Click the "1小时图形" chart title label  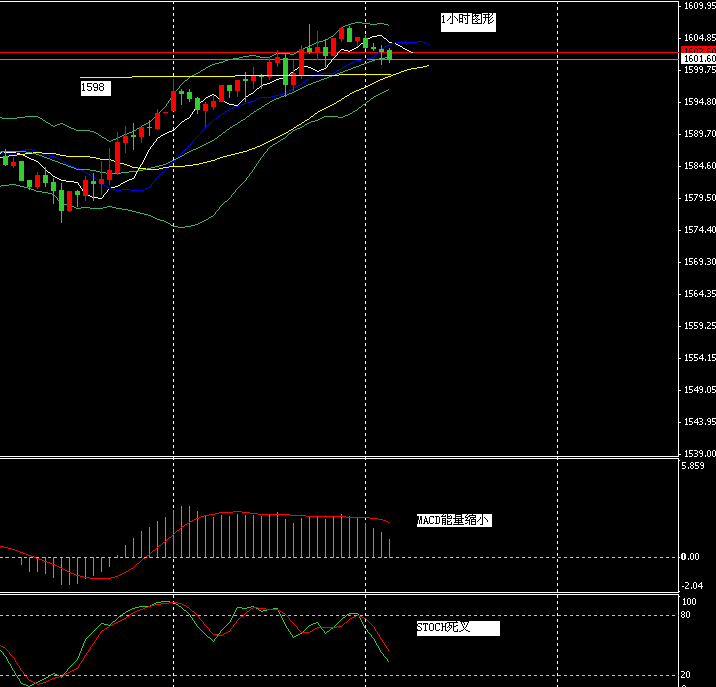[467, 20]
